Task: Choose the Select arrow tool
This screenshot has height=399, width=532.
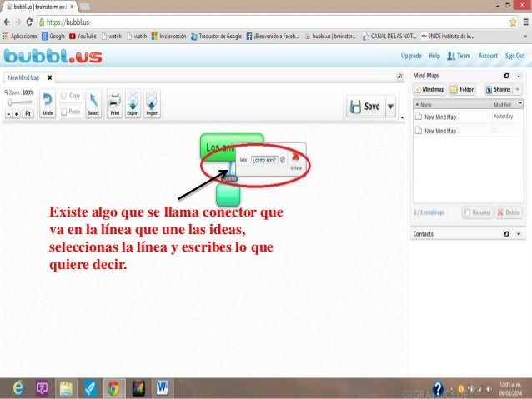Action: coord(93,104)
